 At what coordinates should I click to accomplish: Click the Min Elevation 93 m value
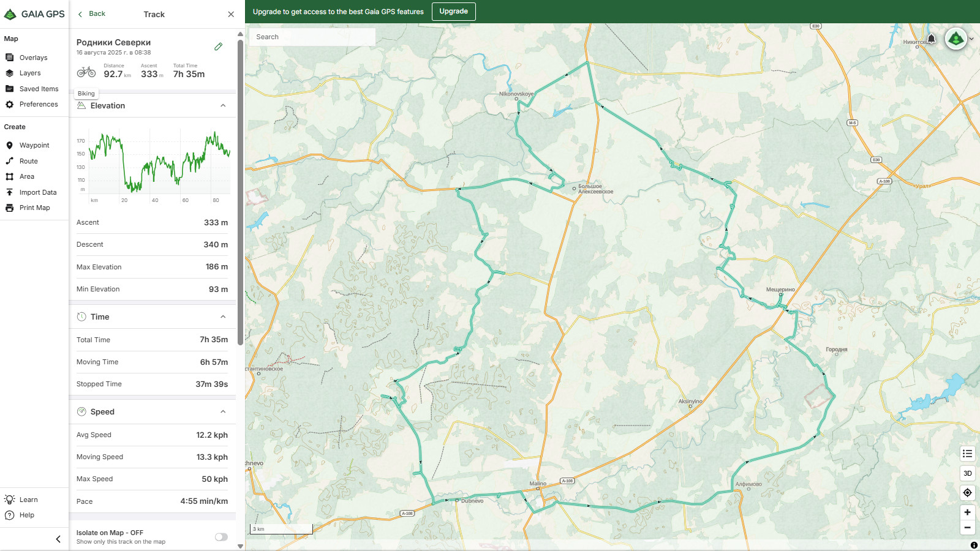point(218,289)
